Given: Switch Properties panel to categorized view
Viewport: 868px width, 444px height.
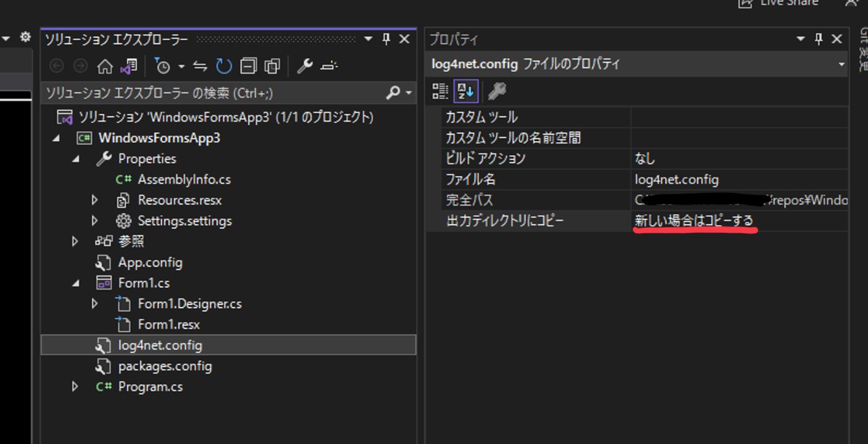Looking at the screenshot, I should point(440,91).
